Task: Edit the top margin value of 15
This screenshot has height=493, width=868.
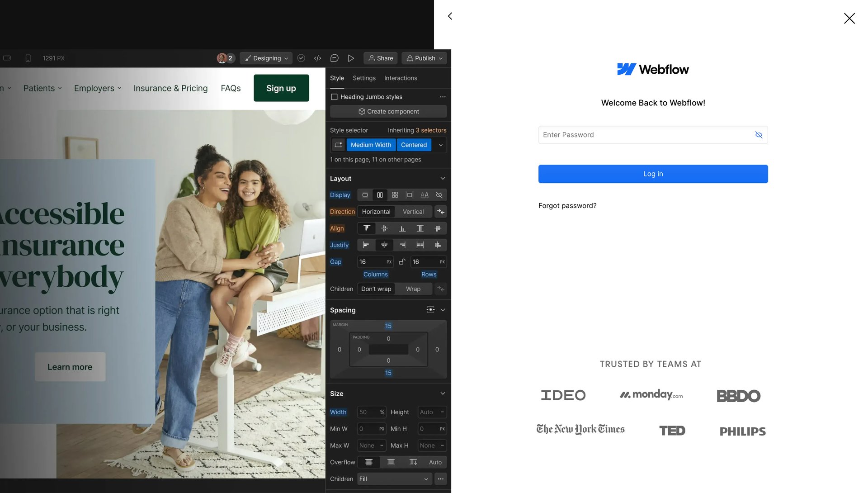Action: pyautogui.click(x=388, y=326)
